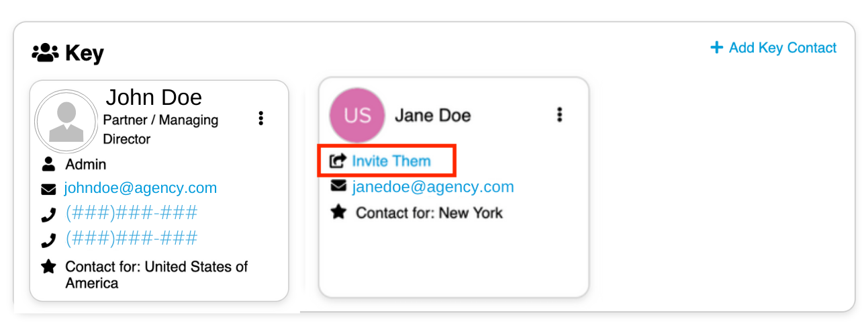Select the Invite Them link
This screenshot has width=868, height=328.
391,161
